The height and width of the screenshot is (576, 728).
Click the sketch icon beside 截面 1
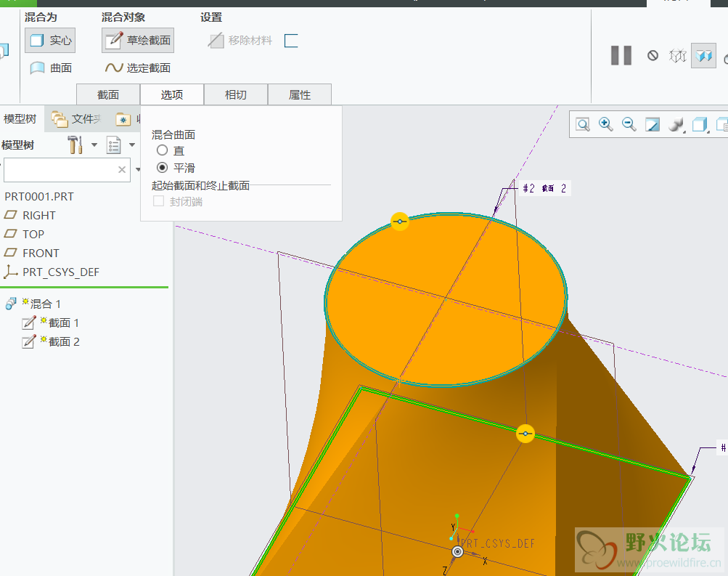[x=29, y=323]
